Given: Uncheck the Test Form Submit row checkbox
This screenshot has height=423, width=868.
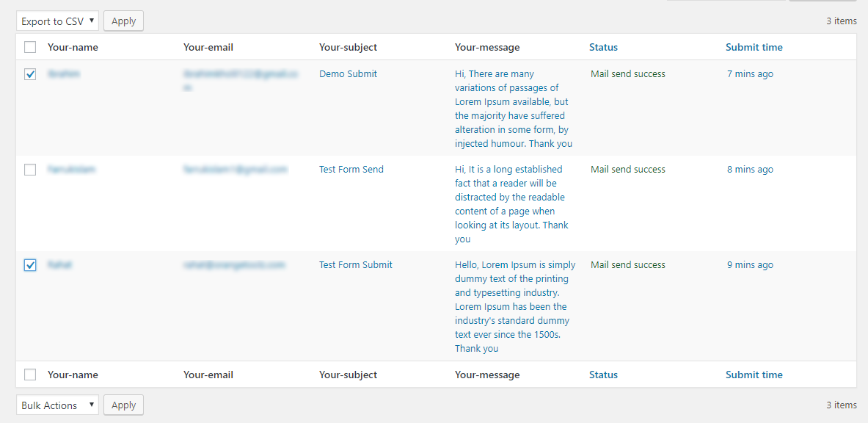Looking at the screenshot, I should tap(30, 266).
